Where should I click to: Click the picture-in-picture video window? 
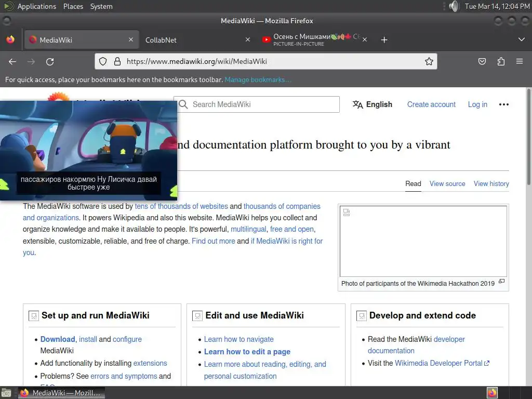tap(88, 151)
